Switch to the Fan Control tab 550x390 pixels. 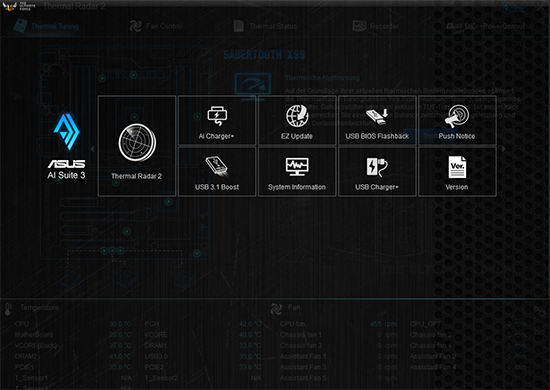(156, 26)
